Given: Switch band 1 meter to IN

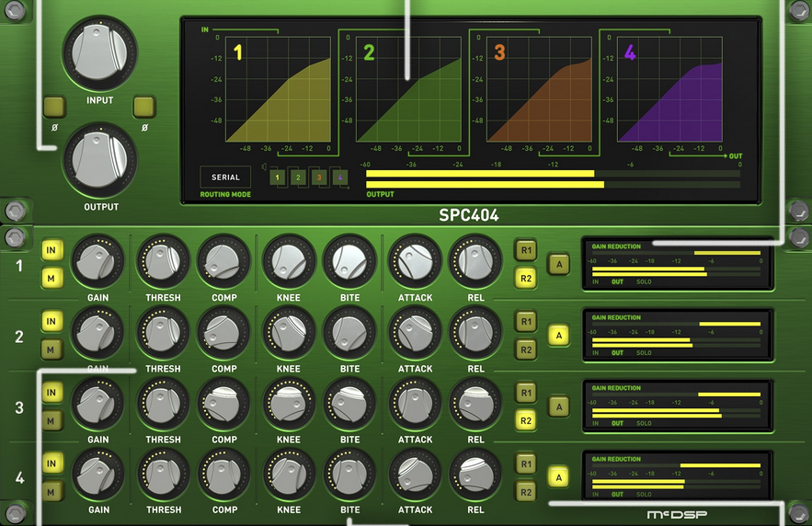Looking at the screenshot, I should pyautogui.click(x=596, y=281).
